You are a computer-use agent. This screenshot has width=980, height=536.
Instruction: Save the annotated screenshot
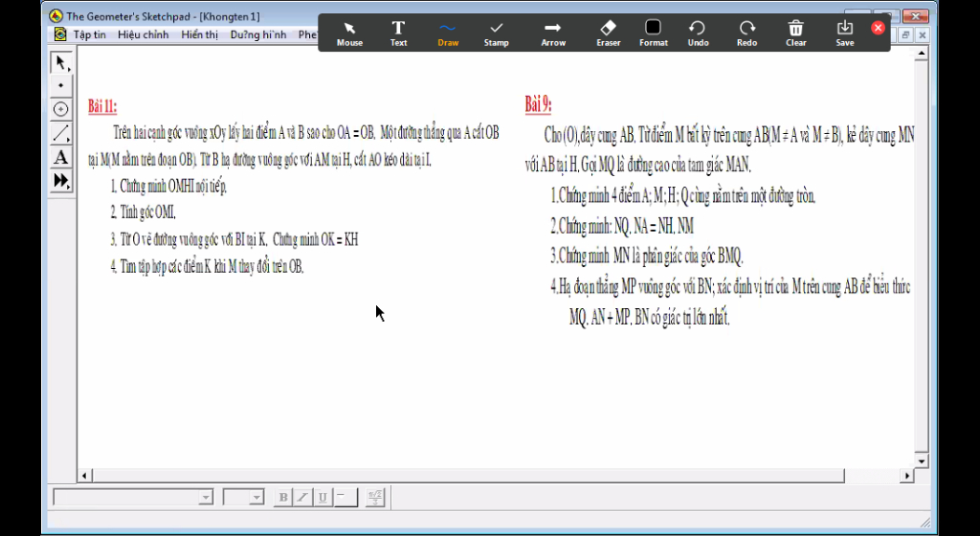pos(844,33)
